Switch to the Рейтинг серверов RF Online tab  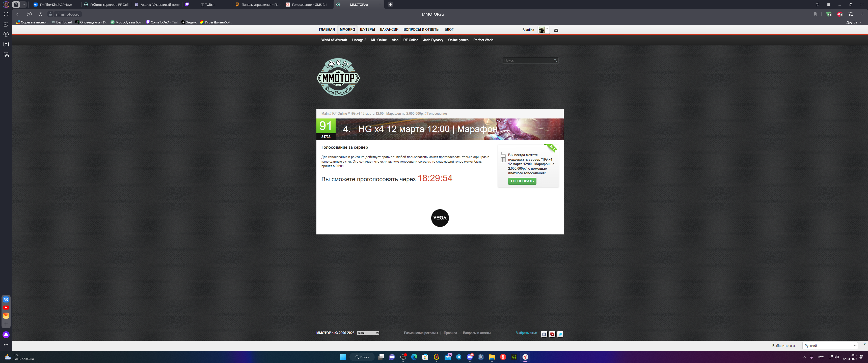pyautogui.click(x=107, y=4)
